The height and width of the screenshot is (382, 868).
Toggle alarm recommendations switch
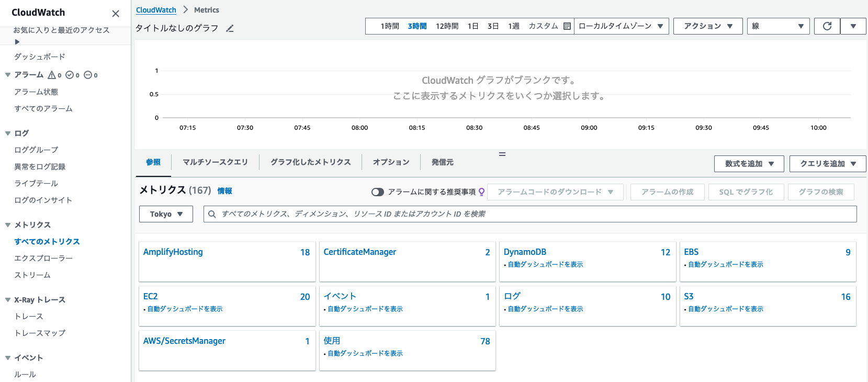[x=378, y=192]
